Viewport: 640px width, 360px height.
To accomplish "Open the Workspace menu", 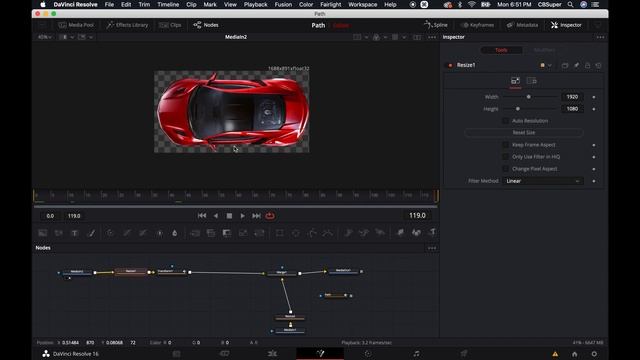I will coord(362,4).
